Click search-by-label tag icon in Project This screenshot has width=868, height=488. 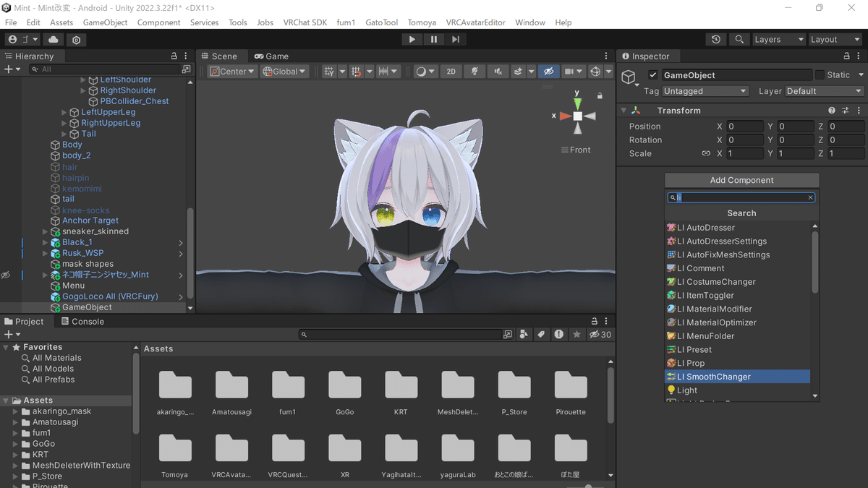540,335
